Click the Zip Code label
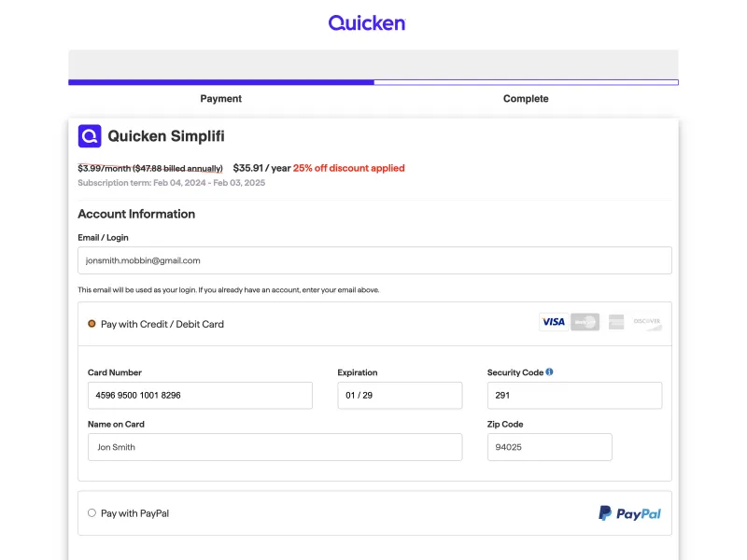Screen dimensions: 747x560 click(x=505, y=425)
